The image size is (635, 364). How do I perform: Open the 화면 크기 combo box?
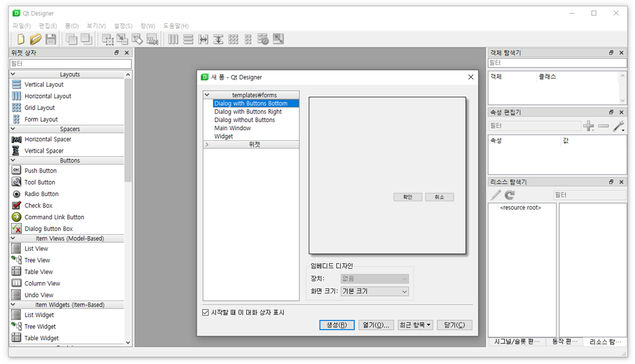tap(375, 291)
